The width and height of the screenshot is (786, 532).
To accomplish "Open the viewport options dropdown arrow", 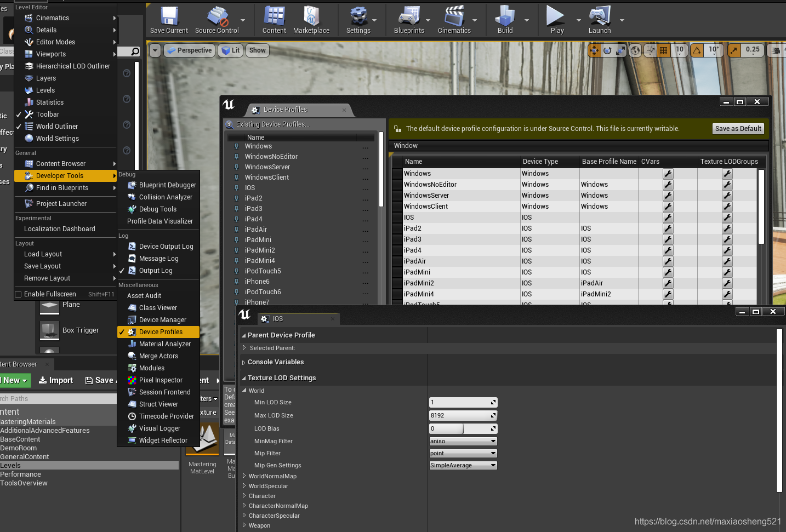I will (x=155, y=50).
